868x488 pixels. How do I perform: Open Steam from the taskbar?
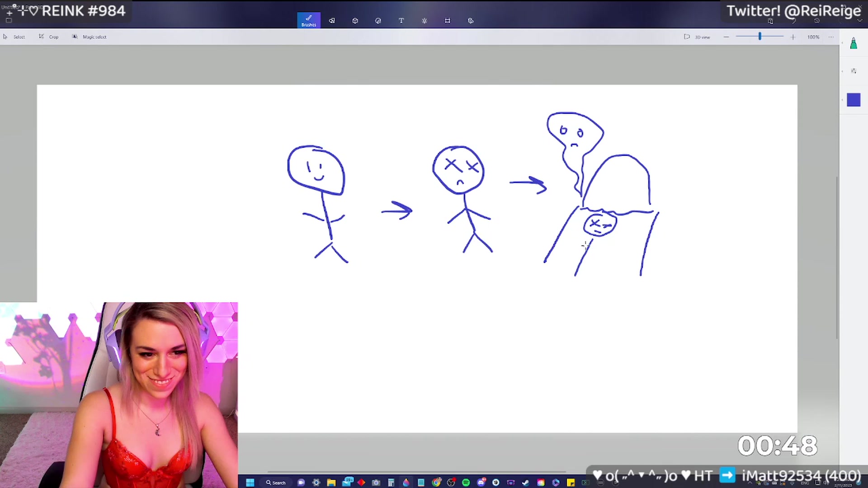click(526, 483)
